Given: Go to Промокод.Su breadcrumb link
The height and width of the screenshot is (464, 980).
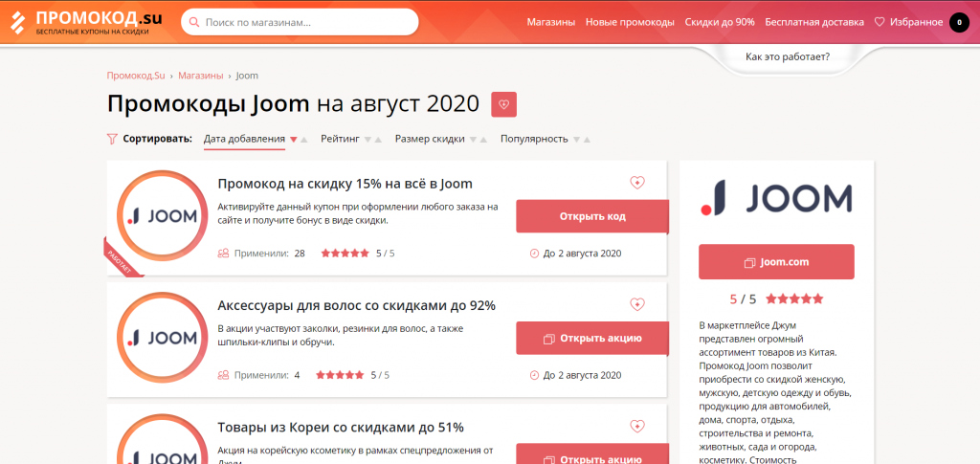Looking at the screenshot, I should click(x=136, y=76).
